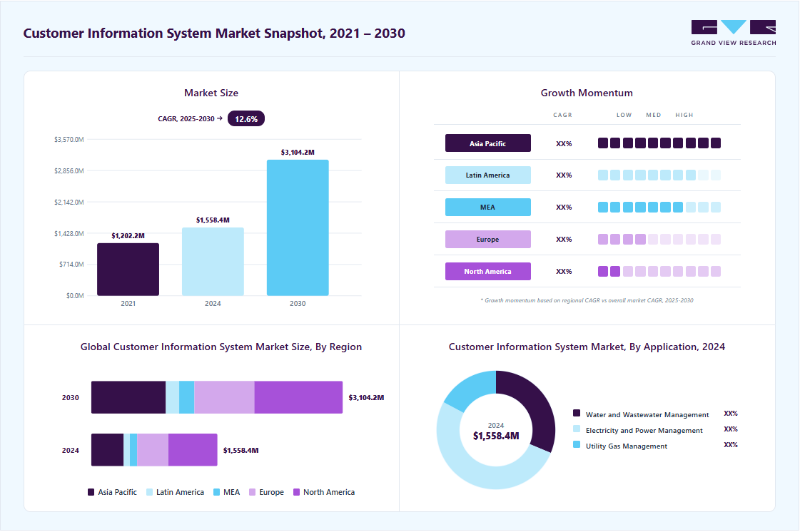Click the growth momentum footnote text
Image resolution: width=800 pixels, height=532 pixels.
587,300
